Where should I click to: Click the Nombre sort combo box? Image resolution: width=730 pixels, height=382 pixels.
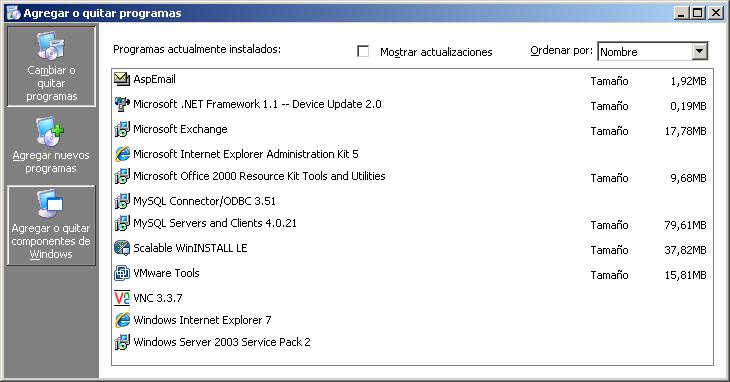[653, 51]
